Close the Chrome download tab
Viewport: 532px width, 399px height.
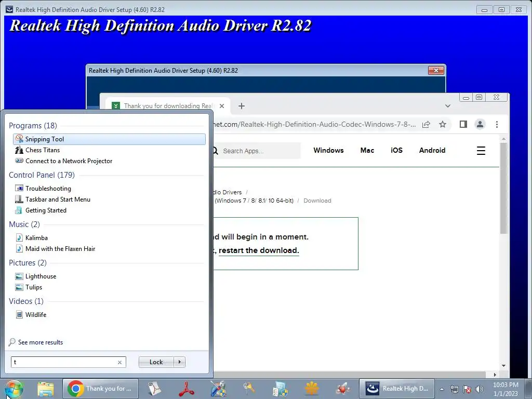pos(222,106)
